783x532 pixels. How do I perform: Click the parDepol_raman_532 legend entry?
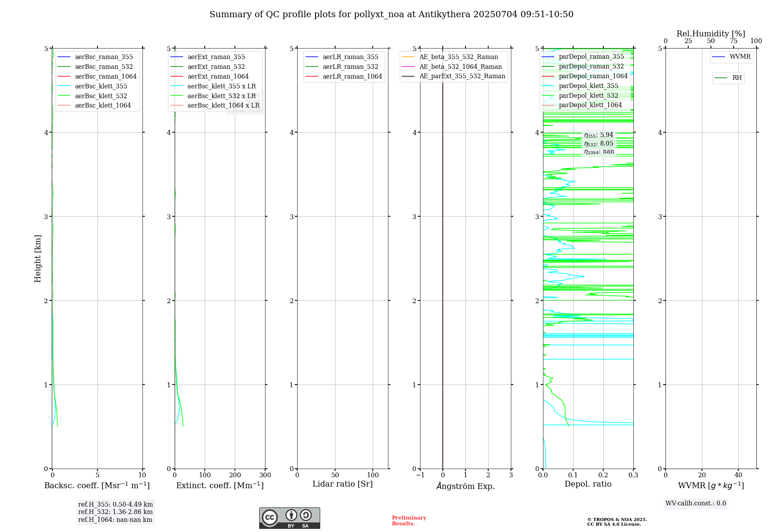point(583,66)
